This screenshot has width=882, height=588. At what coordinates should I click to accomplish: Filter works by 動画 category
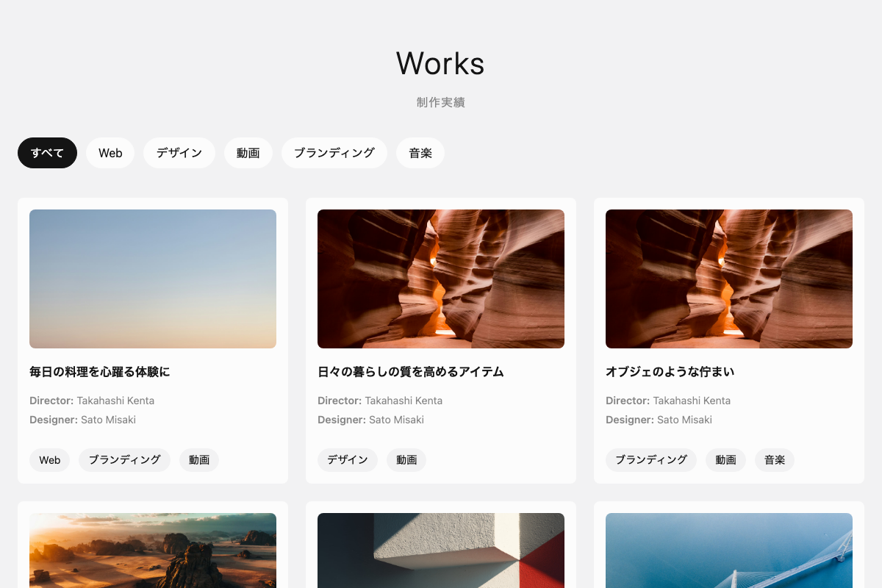click(248, 153)
